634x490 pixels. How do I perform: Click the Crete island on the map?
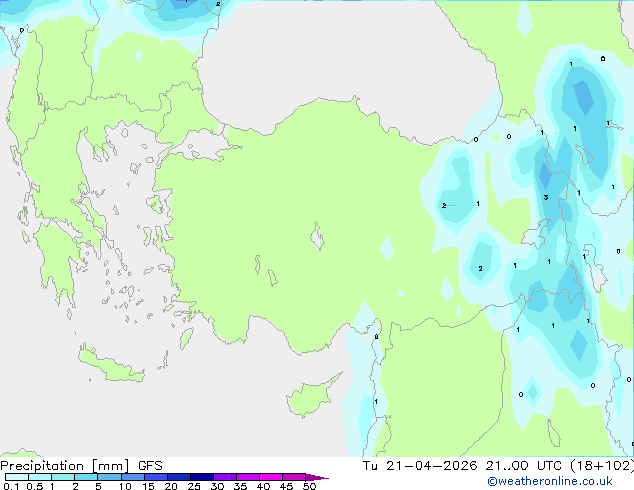111,365
